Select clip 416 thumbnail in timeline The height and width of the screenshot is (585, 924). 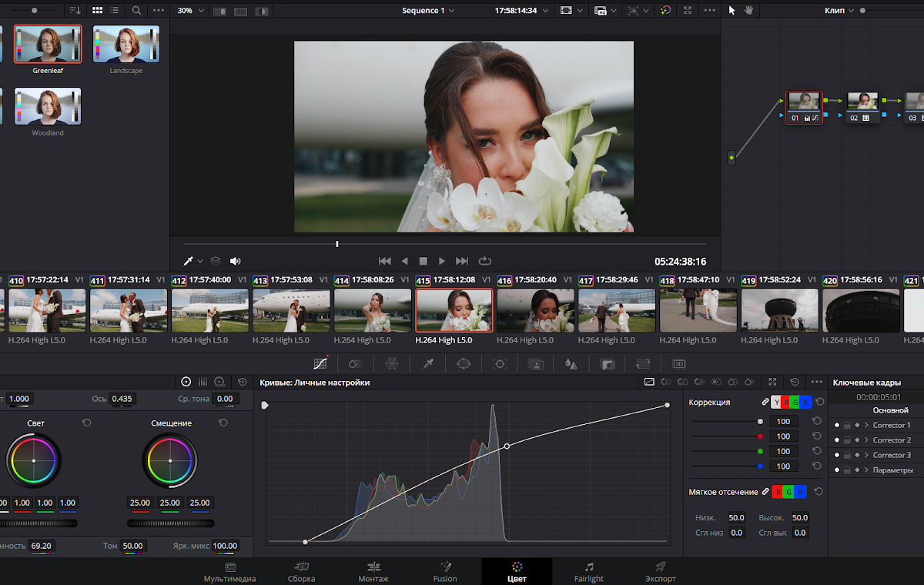pos(535,310)
